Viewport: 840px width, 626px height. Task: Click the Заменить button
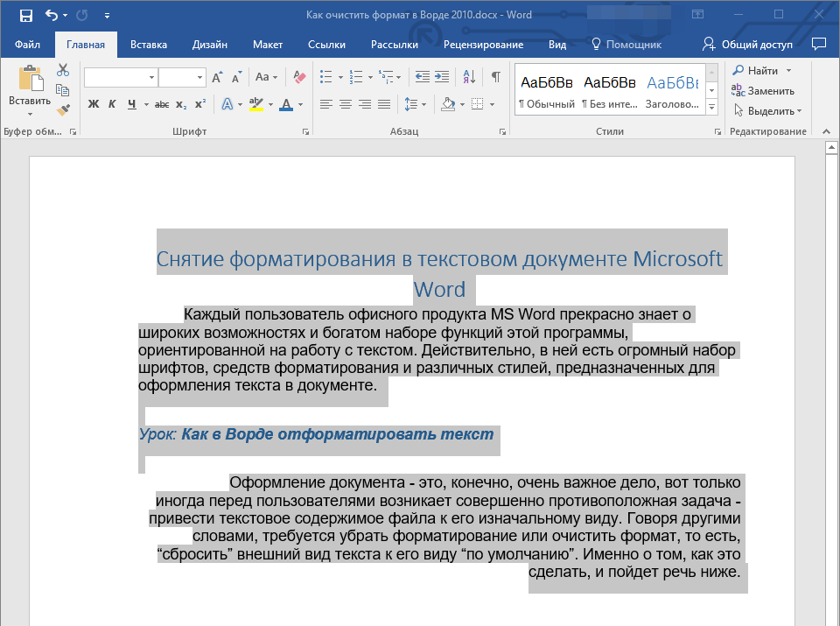(x=763, y=91)
